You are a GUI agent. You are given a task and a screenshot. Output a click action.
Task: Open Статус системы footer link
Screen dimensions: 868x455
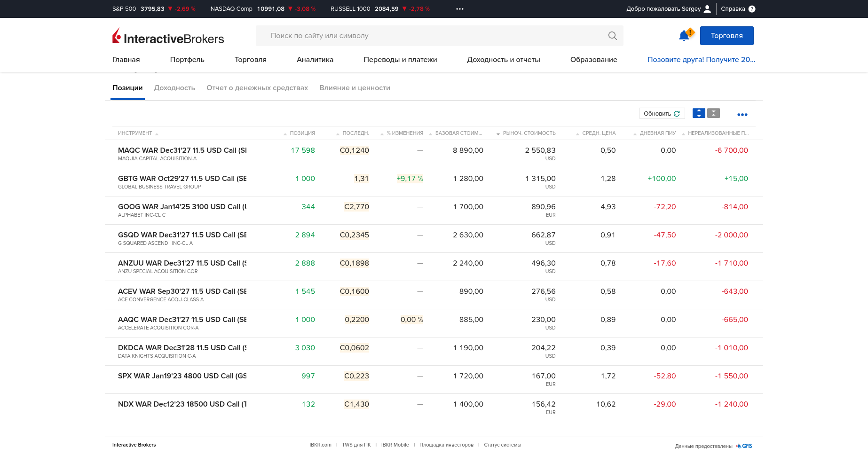click(503, 445)
